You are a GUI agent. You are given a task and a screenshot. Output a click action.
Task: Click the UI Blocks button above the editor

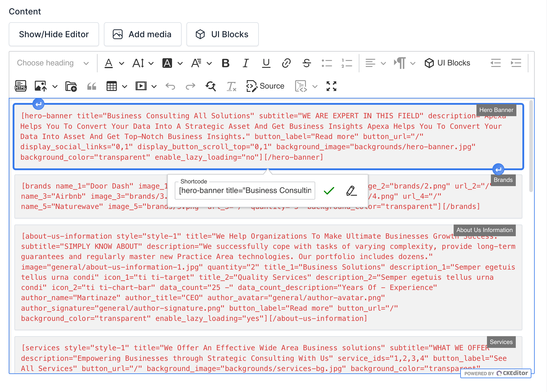(x=222, y=34)
